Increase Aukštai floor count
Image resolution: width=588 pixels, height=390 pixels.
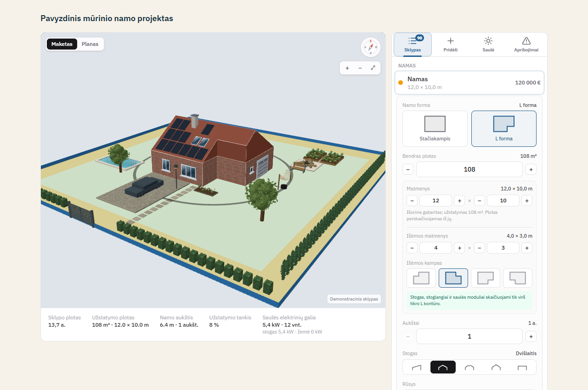tap(531, 336)
